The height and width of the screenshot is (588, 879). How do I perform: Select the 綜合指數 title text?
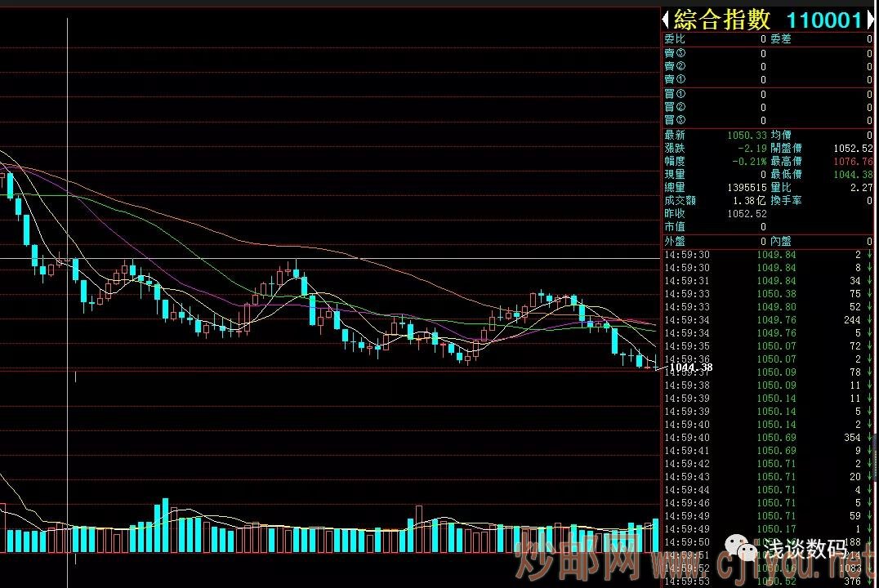click(721, 20)
